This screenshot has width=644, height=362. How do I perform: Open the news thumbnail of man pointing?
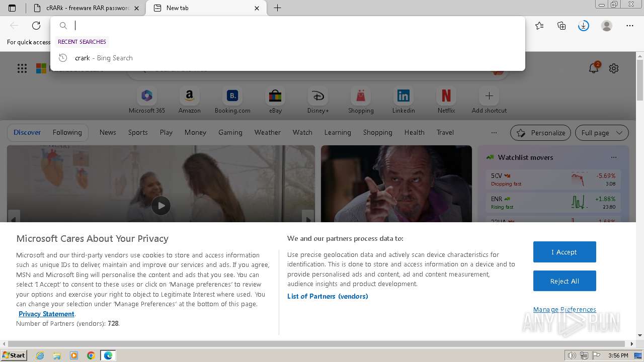396,184
